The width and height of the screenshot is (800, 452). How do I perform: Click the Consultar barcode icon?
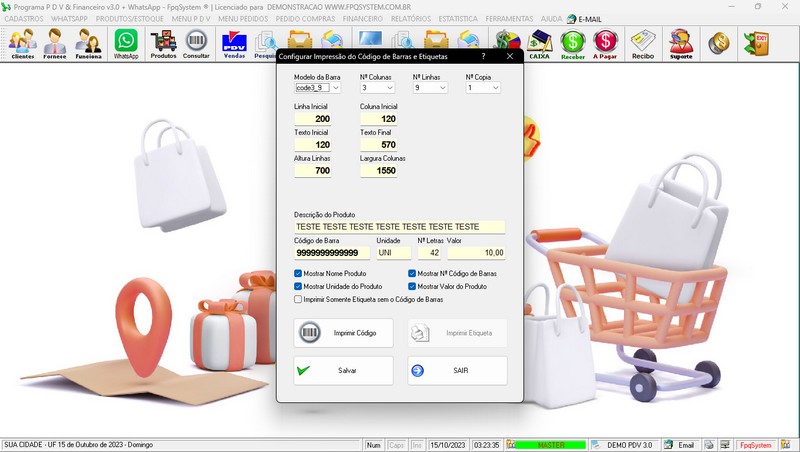(x=197, y=43)
